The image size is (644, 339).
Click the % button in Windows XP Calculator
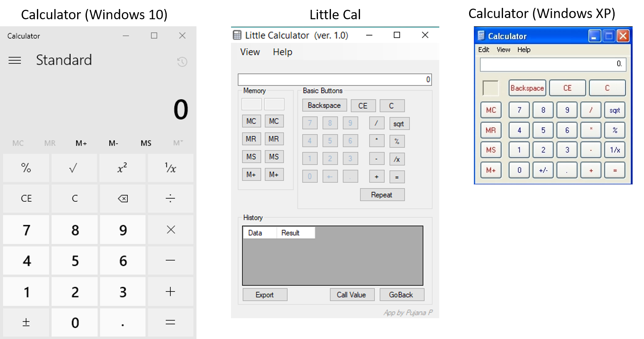click(x=615, y=130)
